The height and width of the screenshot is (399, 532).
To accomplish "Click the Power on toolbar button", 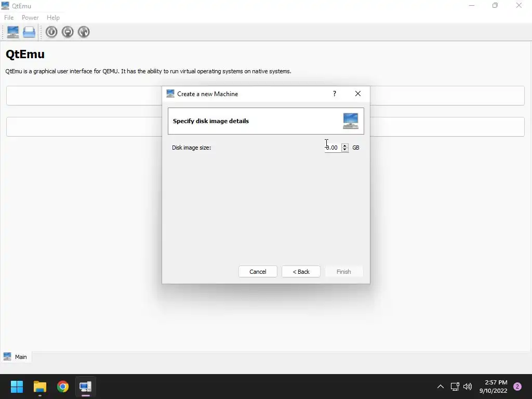I will coord(51,32).
